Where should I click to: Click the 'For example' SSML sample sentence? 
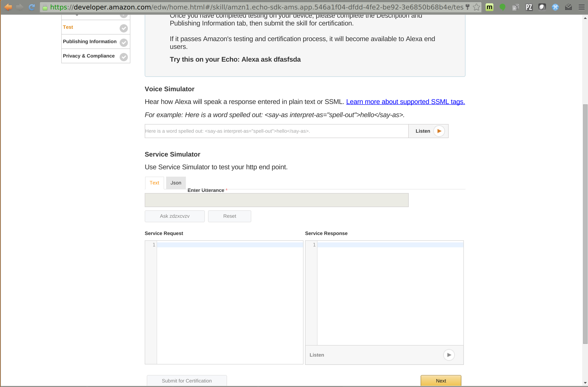click(274, 115)
